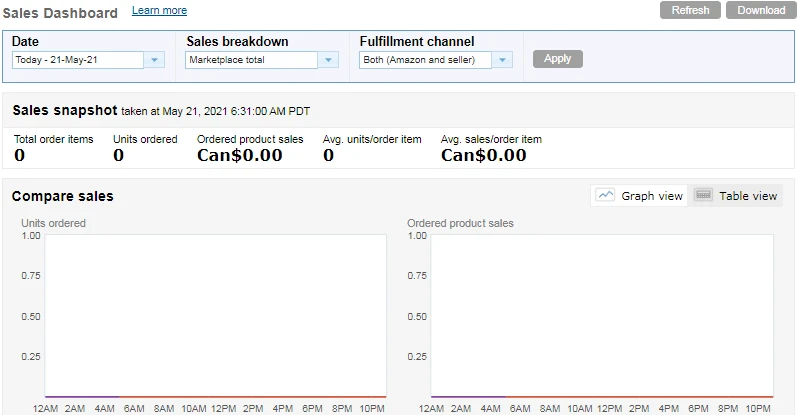The height and width of the screenshot is (415, 799).
Task: Open the Fulfillment channel dropdown arrow
Action: [x=502, y=60]
